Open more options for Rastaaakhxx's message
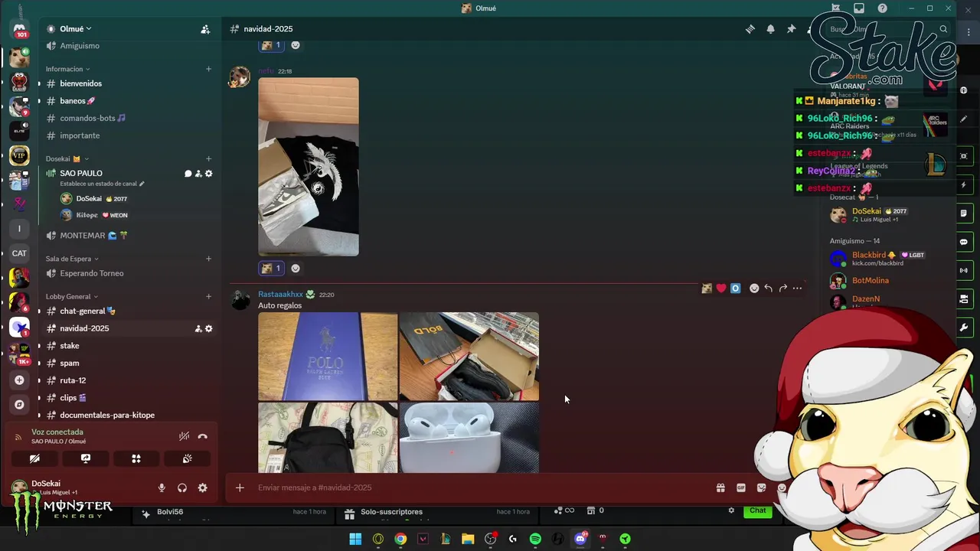980x551 pixels. (797, 289)
